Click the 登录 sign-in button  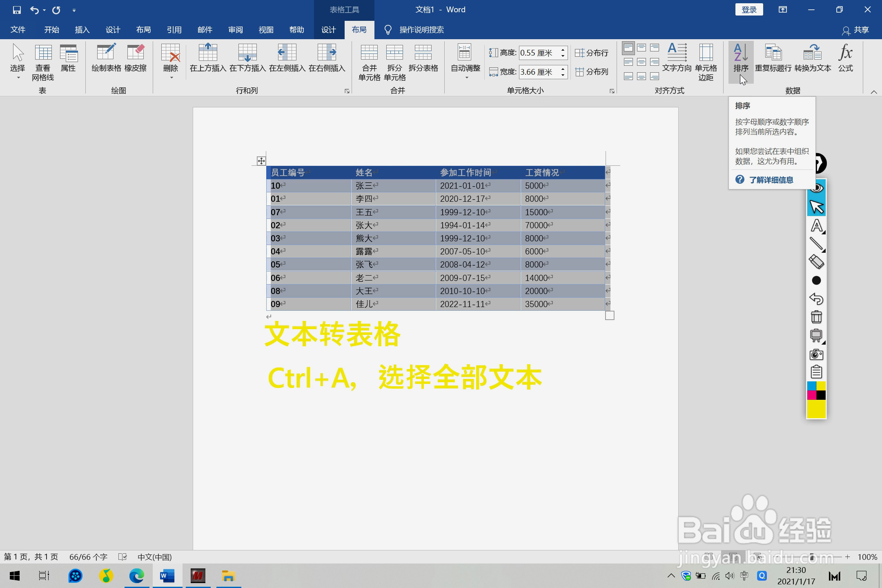748,9
